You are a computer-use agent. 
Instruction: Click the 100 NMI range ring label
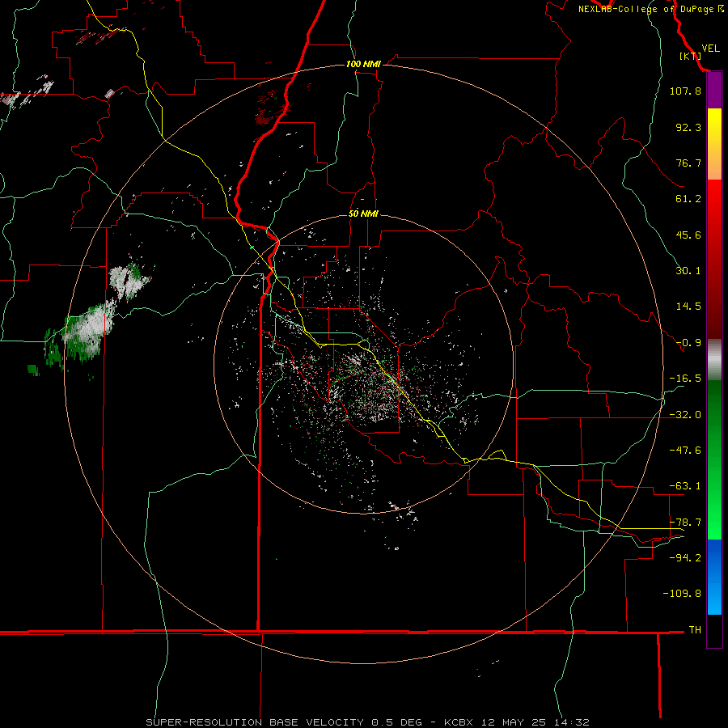[363, 64]
